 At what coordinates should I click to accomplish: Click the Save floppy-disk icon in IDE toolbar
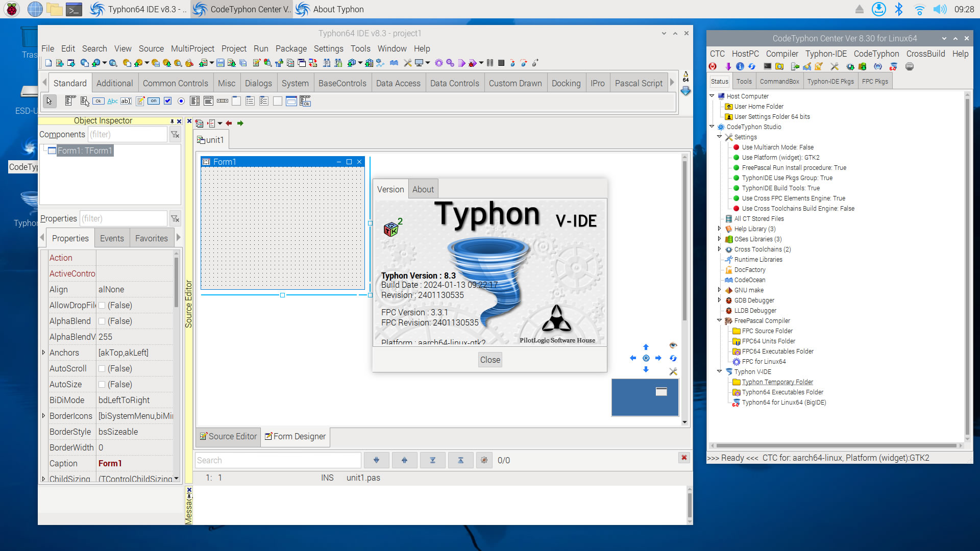220,63
